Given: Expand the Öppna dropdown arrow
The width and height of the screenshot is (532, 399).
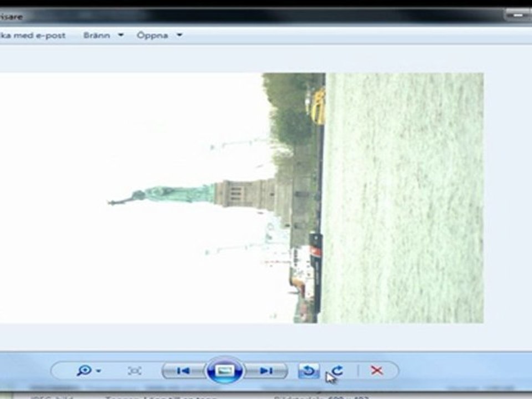Looking at the screenshot, I should coord(180,35).
